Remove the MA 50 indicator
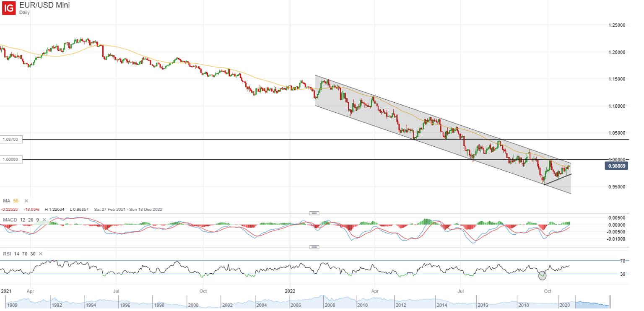The width and height of the screenshot is (644, 311). (26, 201)
